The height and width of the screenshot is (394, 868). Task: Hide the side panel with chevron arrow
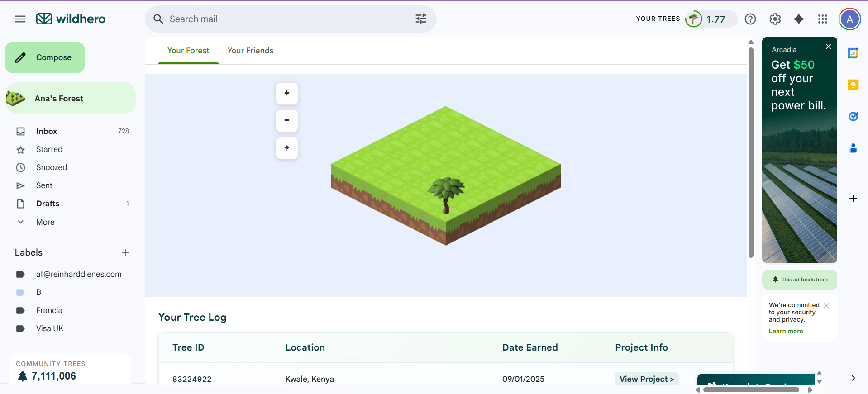(853, 378)
